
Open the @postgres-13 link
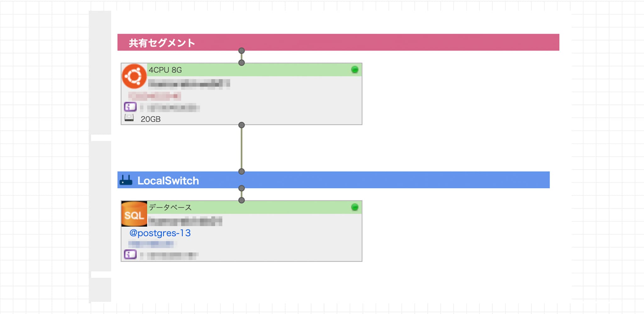(160, 233)
